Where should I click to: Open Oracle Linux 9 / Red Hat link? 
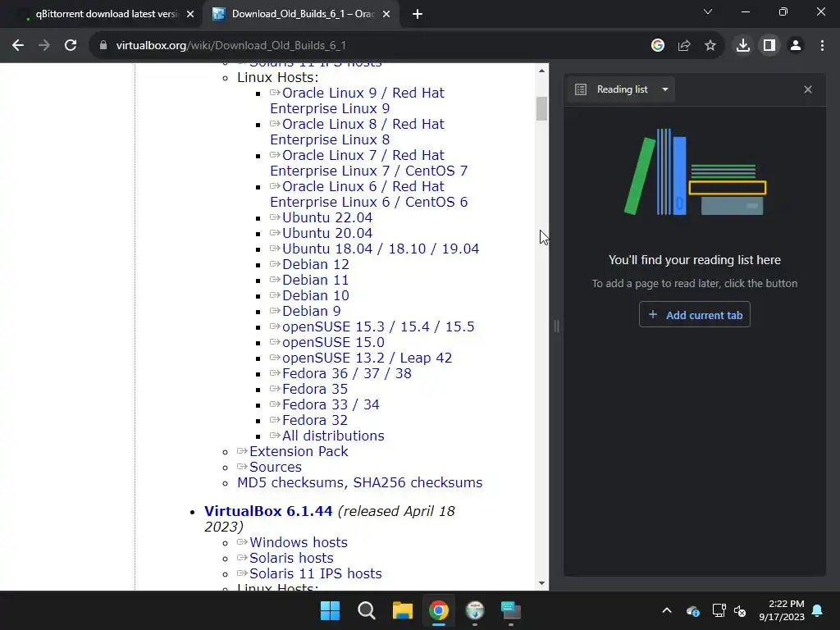point(358,101)
